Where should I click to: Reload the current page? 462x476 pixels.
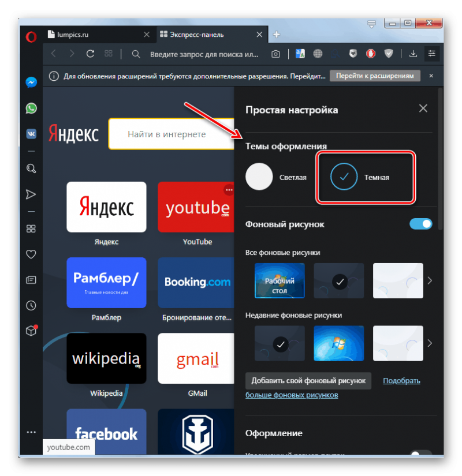click(90, 54)
